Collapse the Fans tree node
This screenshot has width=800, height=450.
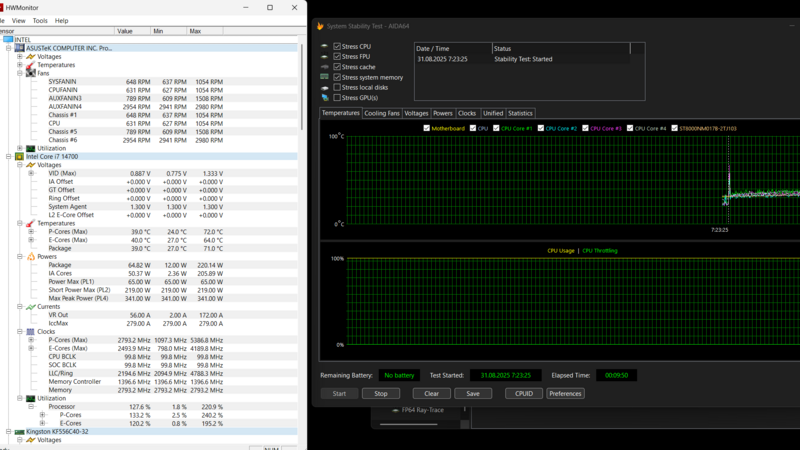point(19,73)
